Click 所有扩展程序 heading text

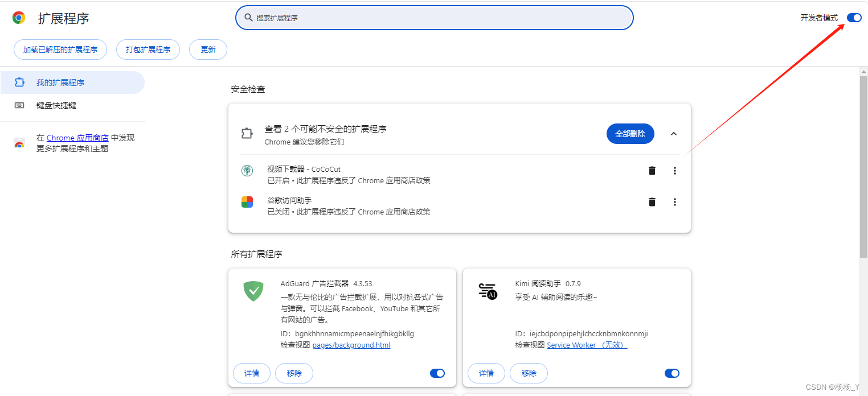tap(256, 254)
